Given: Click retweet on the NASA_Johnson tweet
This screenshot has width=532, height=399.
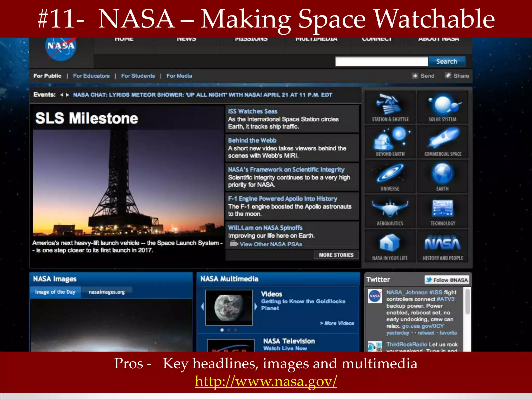Looking at the screenshot, I should (426, 333).
